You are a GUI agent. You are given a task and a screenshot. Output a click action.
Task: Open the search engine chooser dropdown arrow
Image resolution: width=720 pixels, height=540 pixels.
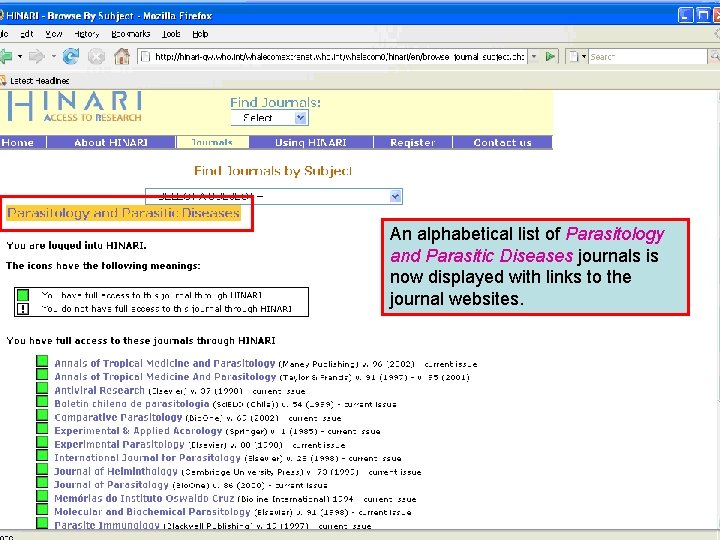click(584, 56)
